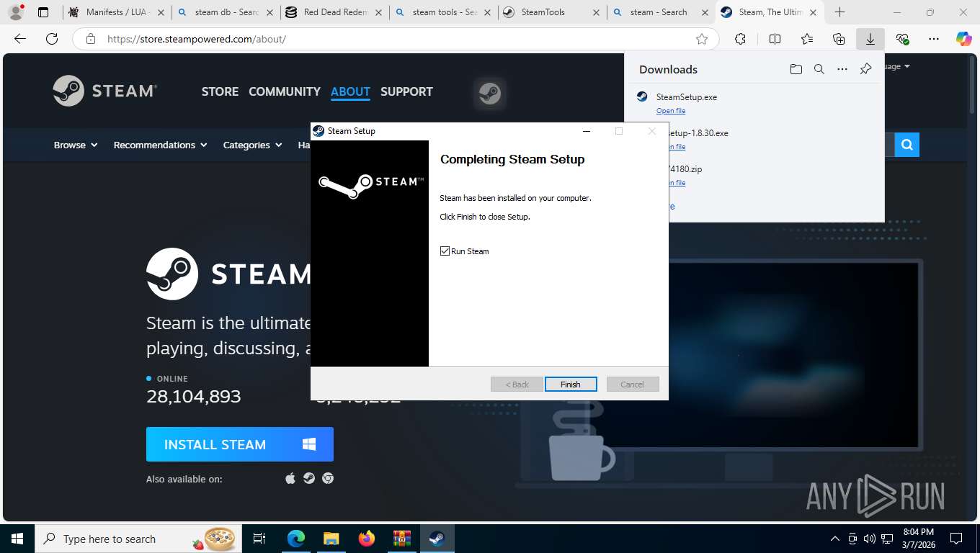The width and height of the screenshot is (980, 553).
Task: Open Browser essentials heart icon
Action: coord(902,39)
